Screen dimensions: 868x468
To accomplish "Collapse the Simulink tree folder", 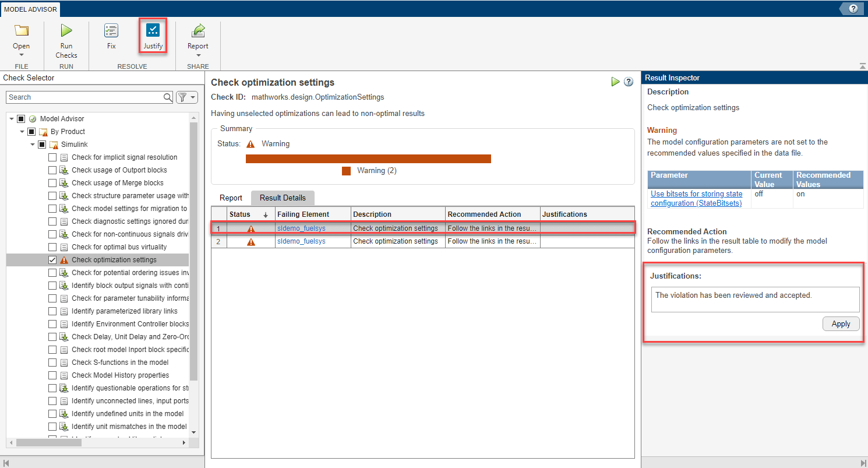I will pyautogui.click(x=33, y=145).
